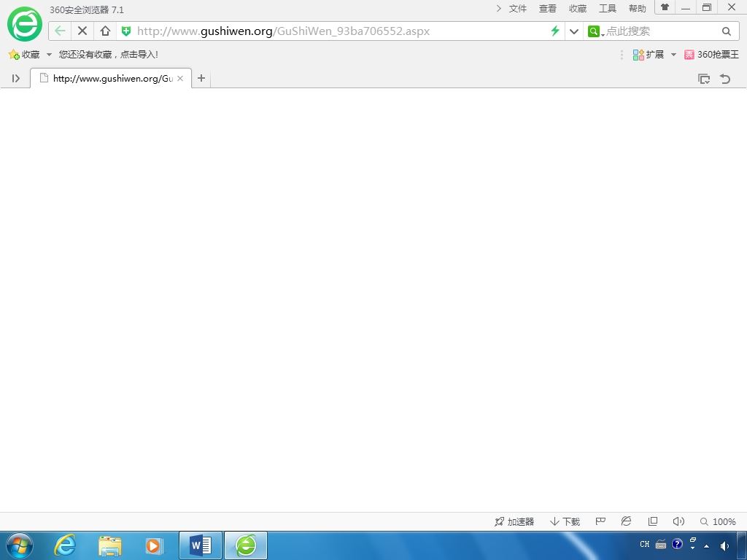Image resolution: width=747 pixels, height=560 pixels.
Task: Click the magnifier search button
Action: [727, 31]
